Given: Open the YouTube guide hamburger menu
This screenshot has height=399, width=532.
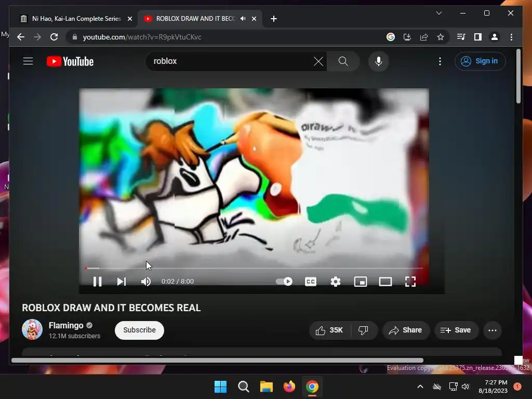Looking at the screenshot, I should point(28,61).
